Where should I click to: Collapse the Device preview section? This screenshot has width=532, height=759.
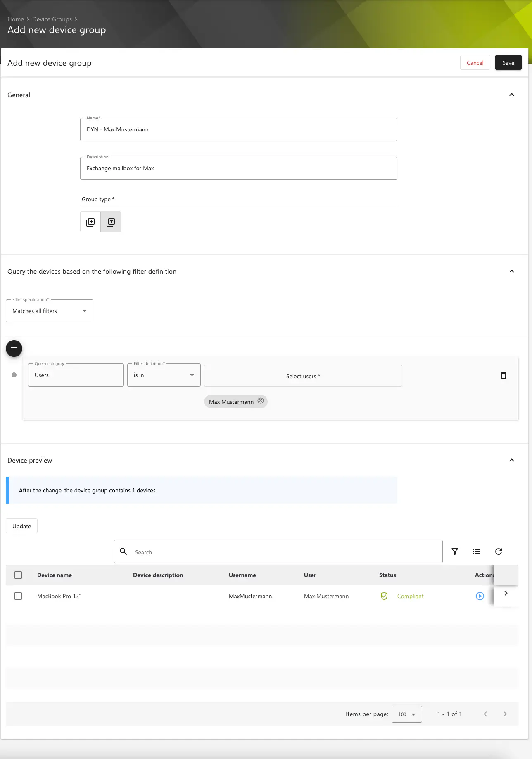click(x=512, y=460)
